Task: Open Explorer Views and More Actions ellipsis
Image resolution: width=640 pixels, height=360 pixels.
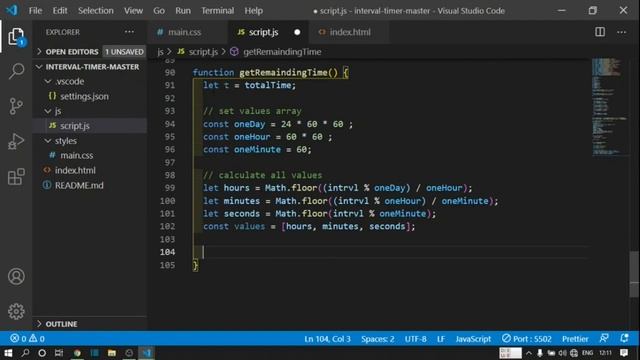Action: (129, 32)
